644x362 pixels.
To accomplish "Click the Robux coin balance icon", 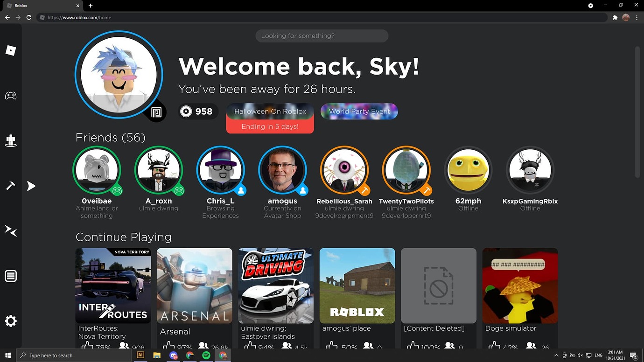I will click(186, 111).
